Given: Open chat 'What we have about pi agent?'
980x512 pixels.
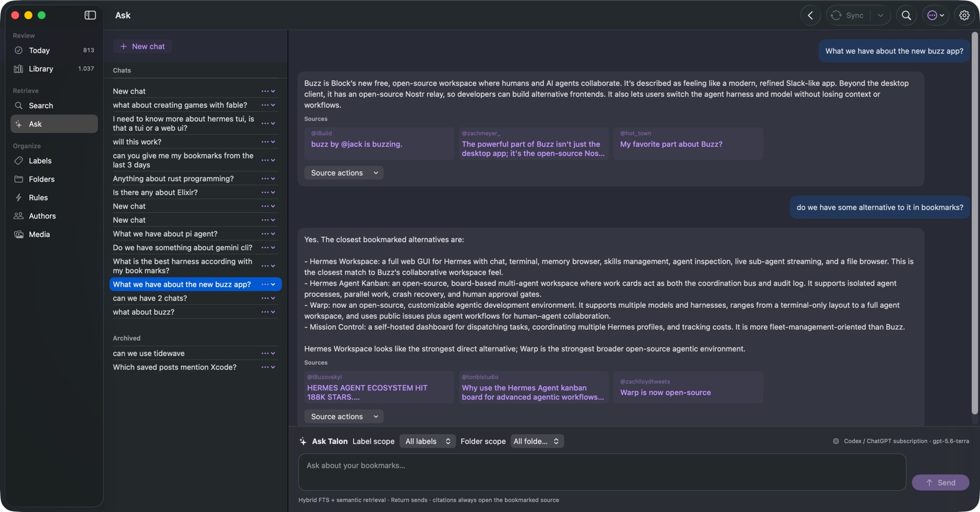Looking at the screenshot, I should pos(165,234).
